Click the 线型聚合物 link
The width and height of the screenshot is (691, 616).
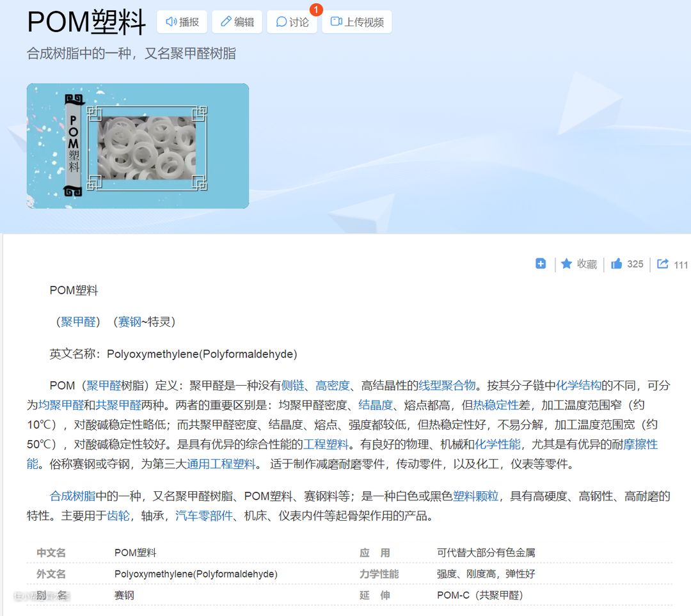click(447, 385)
